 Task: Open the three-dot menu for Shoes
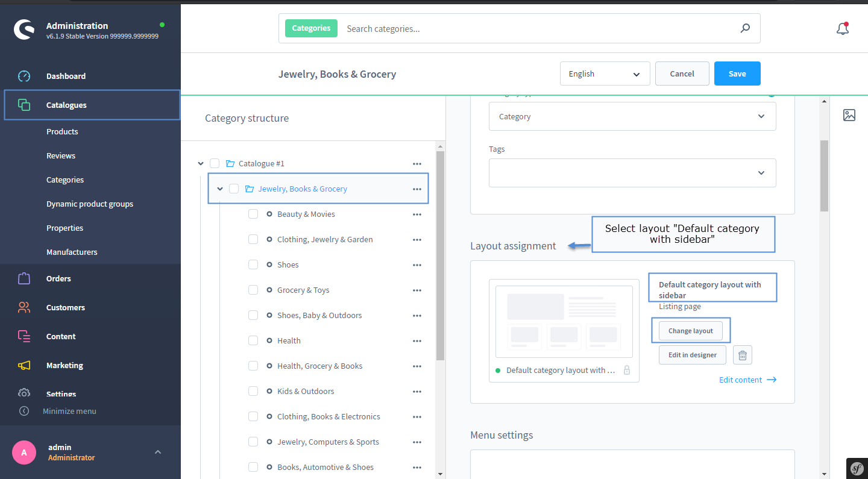point(417,265)
